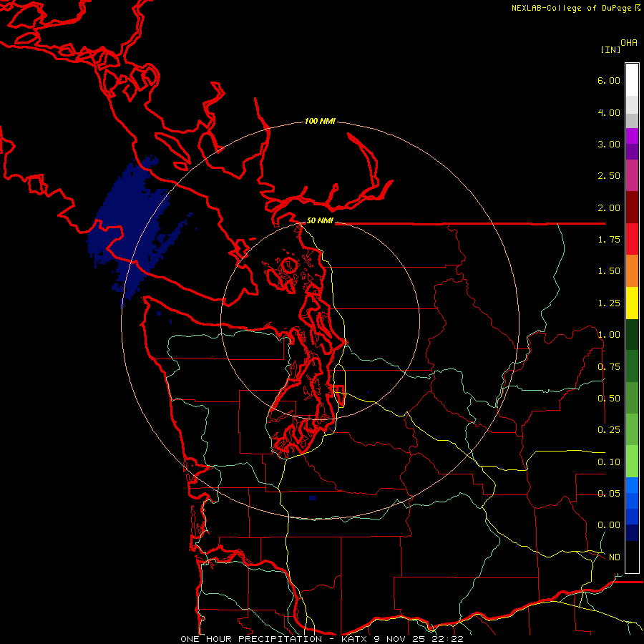Click the 6.00 legend value

pos(609,80)
